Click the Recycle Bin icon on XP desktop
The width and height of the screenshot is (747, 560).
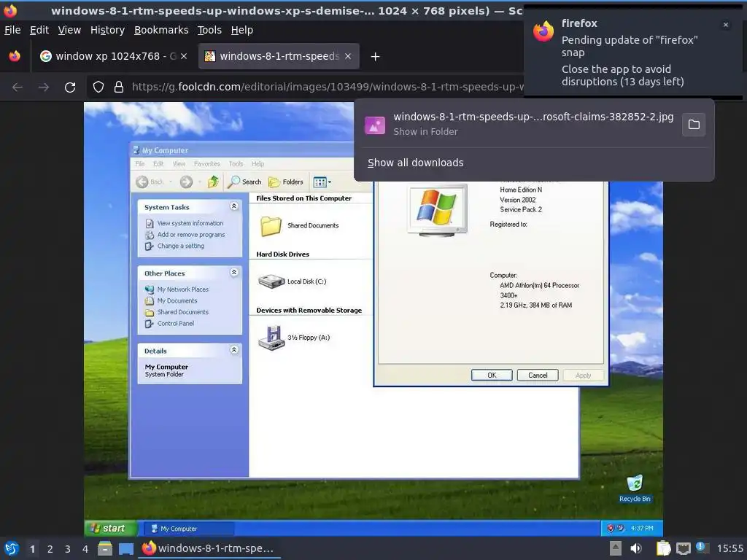pyautogui.click(x=635, y=483)
